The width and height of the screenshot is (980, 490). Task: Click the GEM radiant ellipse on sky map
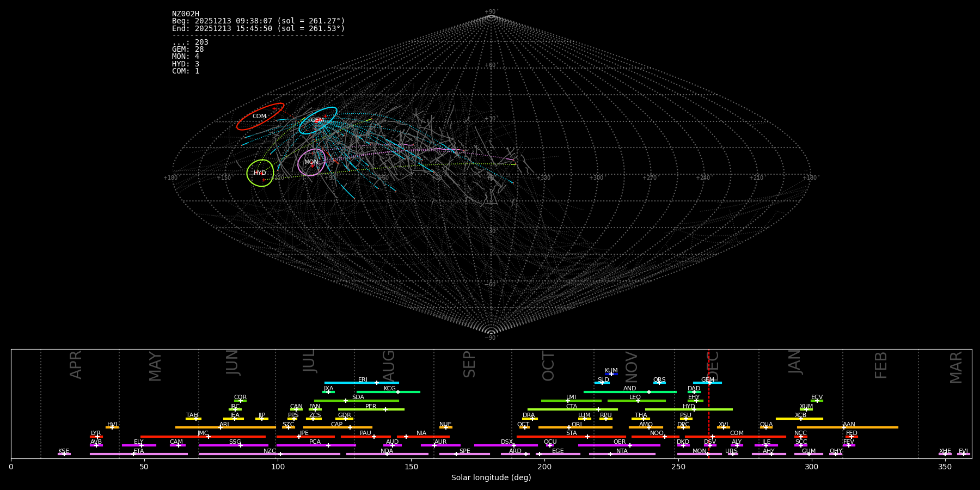click(318, 120)
